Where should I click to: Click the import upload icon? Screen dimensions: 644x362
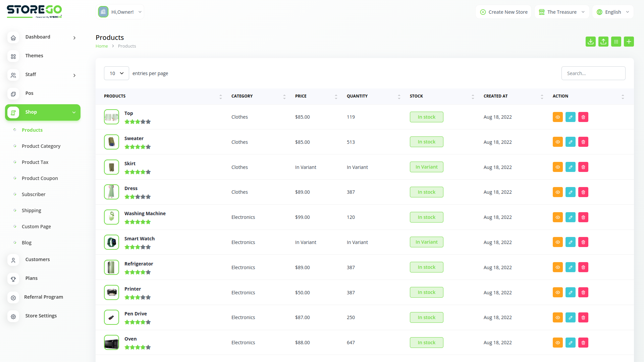(603, 42)
